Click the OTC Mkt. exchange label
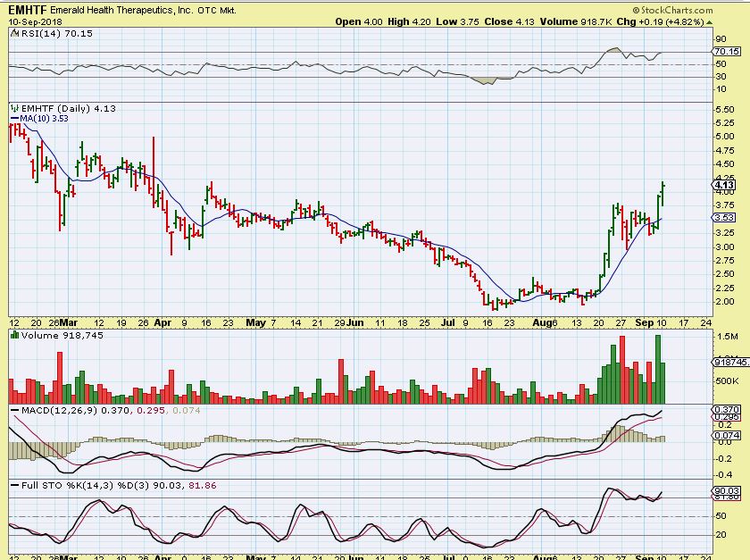Image resolution: width=750 pixels, height=560 pixels. click(x=217, y=10)
